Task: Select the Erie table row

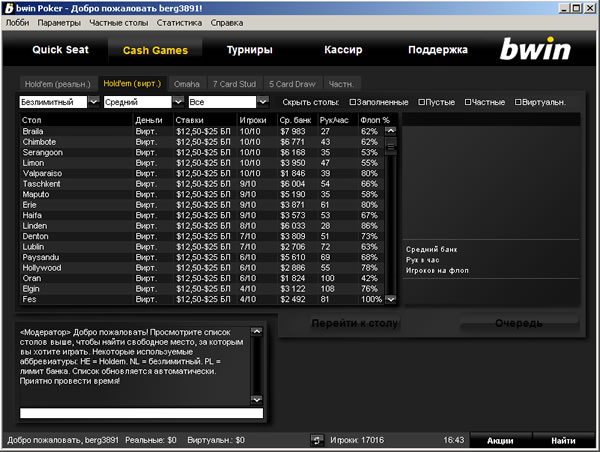Action: 202,205
